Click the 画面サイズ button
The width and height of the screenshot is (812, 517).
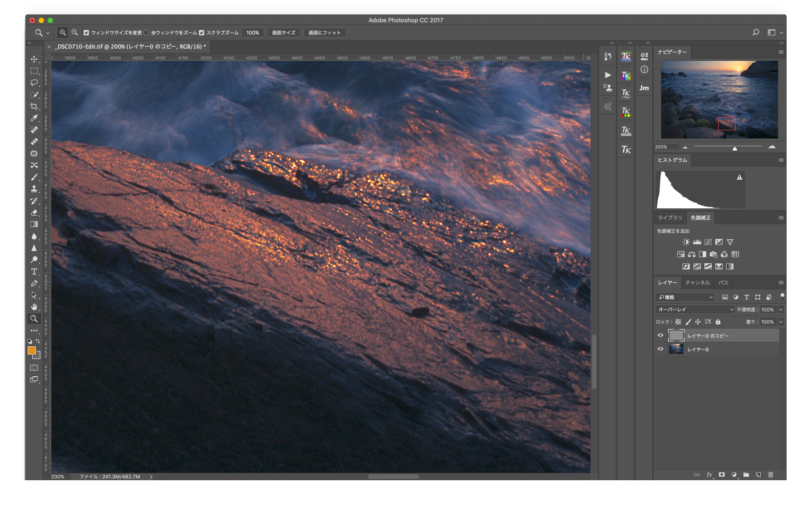pos(284,33)
